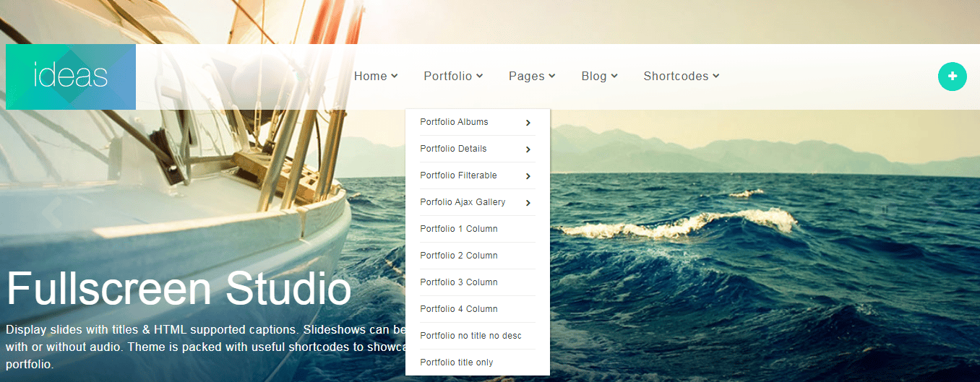Choose Portfolio 4 Column from the menu
The image size is (980, 382).
click(x=459, y=309)
